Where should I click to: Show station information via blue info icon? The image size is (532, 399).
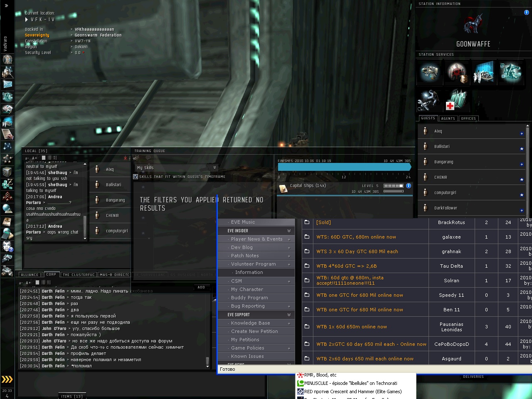click(x=527, y=12)
